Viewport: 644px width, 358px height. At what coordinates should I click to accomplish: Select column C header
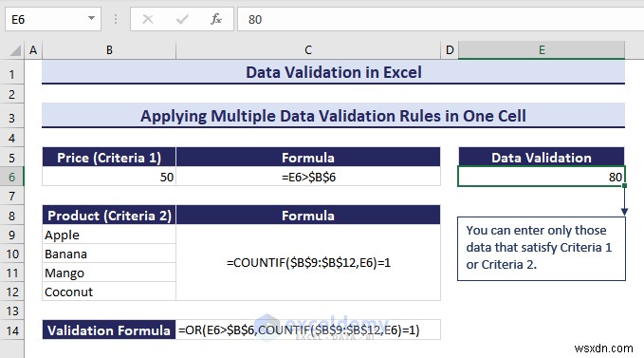(x=308, y=50)
